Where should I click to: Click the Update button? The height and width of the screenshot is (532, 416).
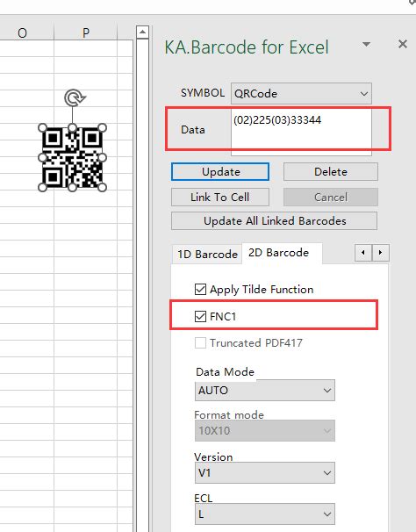click(x=220, y=172)
